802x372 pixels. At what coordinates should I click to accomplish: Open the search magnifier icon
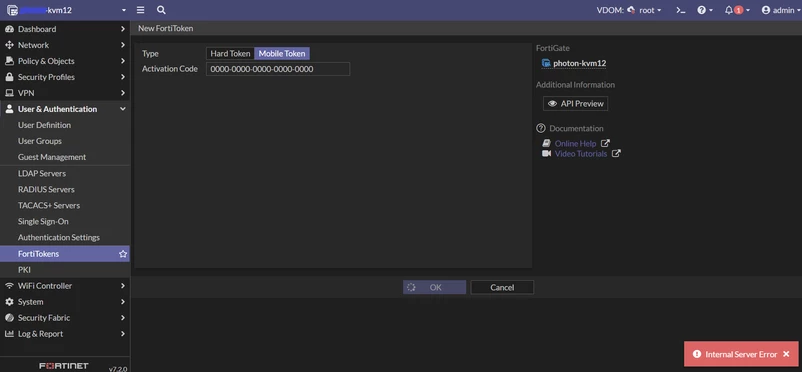(x=161, y=10)
